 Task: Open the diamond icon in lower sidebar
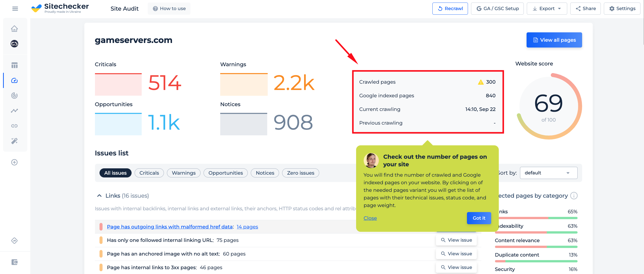14,241
